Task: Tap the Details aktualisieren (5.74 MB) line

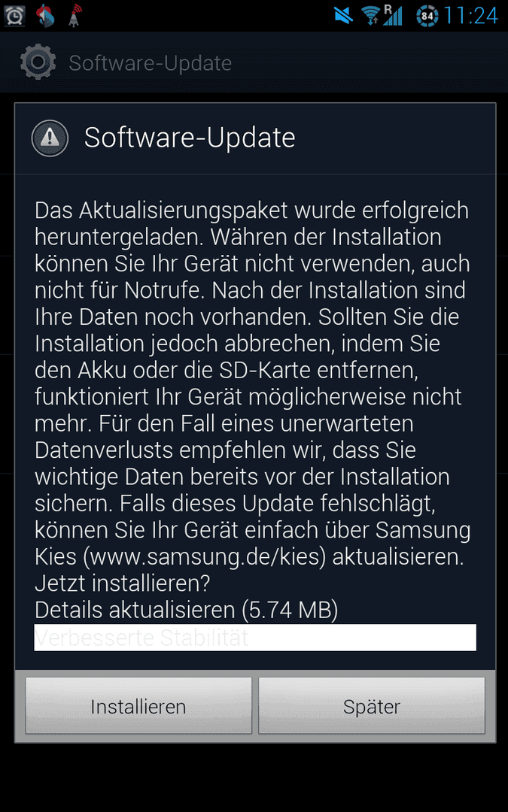Action: 186,610
